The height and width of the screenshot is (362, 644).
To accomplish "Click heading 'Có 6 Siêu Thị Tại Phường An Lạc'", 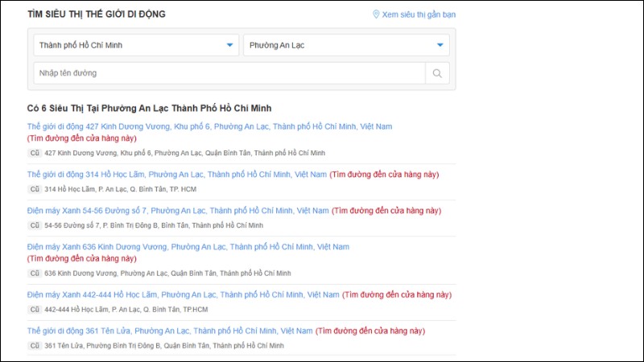I will [x=149, y=109].
